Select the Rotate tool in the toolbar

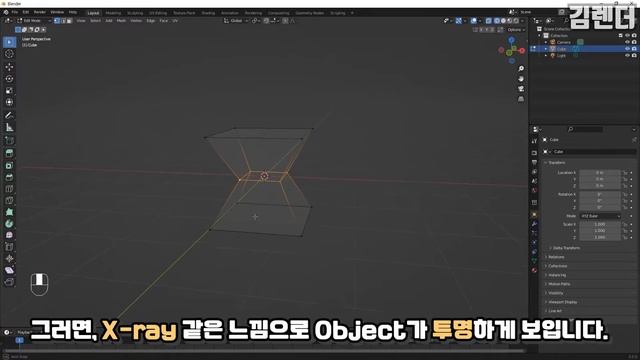pyautogui.click(x=9, y=78)
